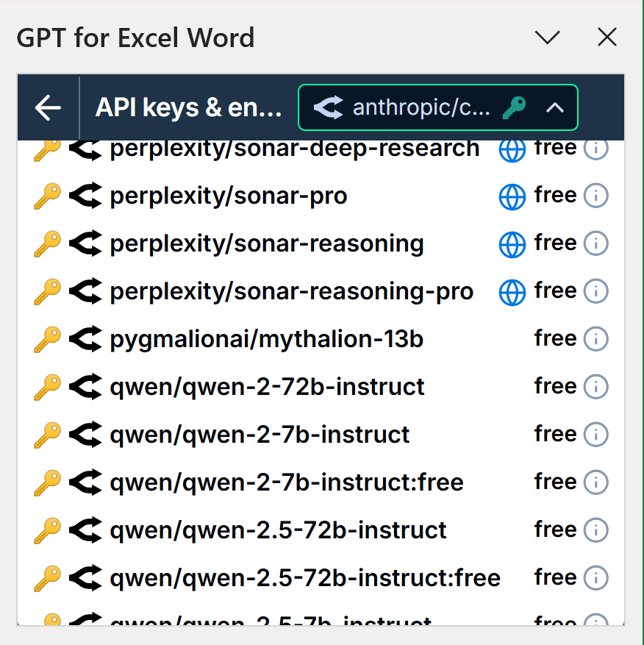
Task: Click free label on pygmalionai/mythalion-13b row
Action: click(555, 338)
